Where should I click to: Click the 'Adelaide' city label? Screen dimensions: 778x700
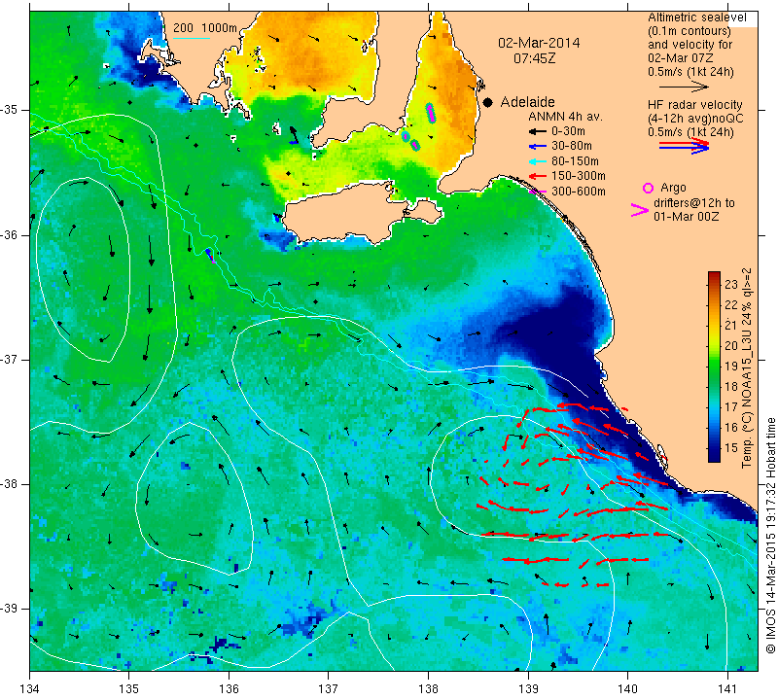click(527, 102)
